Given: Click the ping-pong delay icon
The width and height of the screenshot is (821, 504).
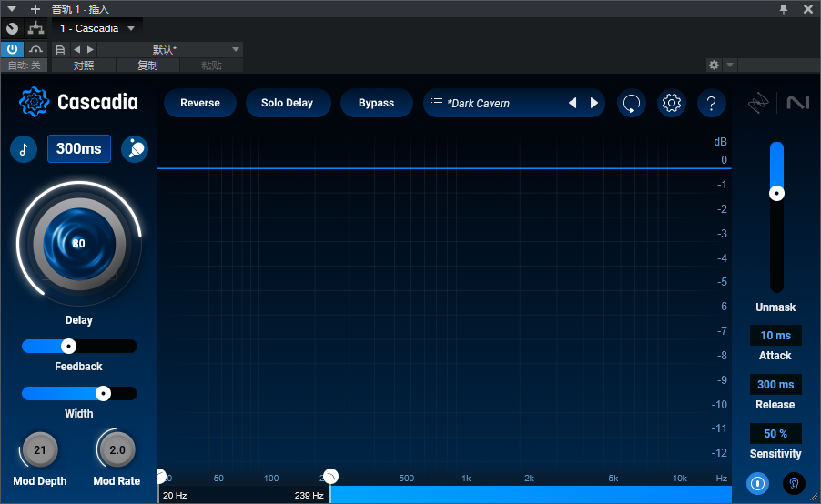Looking at the screenshot, I should pos(135,149).
